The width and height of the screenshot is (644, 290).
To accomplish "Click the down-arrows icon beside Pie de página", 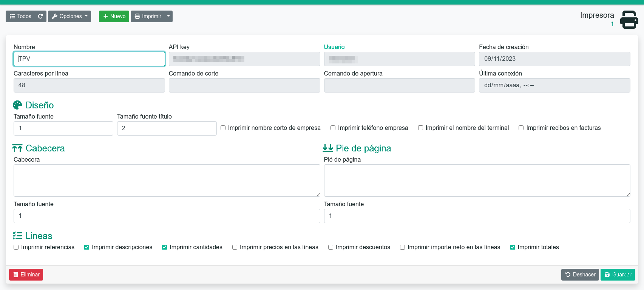I will click(x=327, y=148).
